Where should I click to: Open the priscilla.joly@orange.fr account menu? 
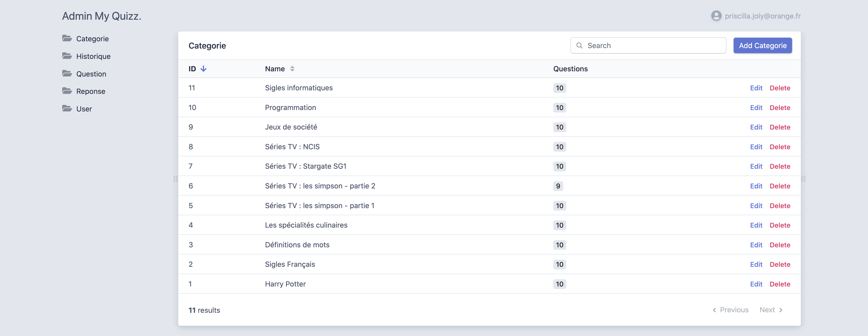763,16
